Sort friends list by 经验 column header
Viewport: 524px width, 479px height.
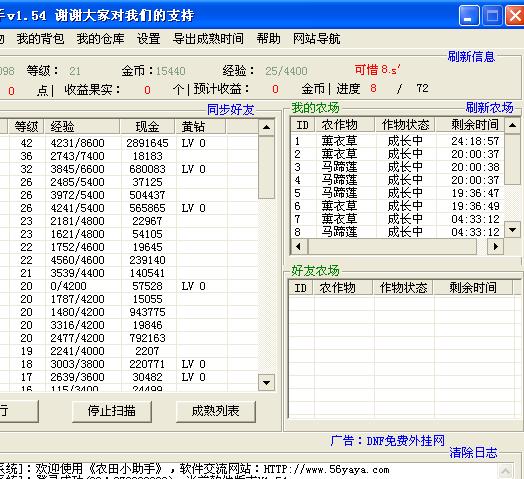coord(82,127)
